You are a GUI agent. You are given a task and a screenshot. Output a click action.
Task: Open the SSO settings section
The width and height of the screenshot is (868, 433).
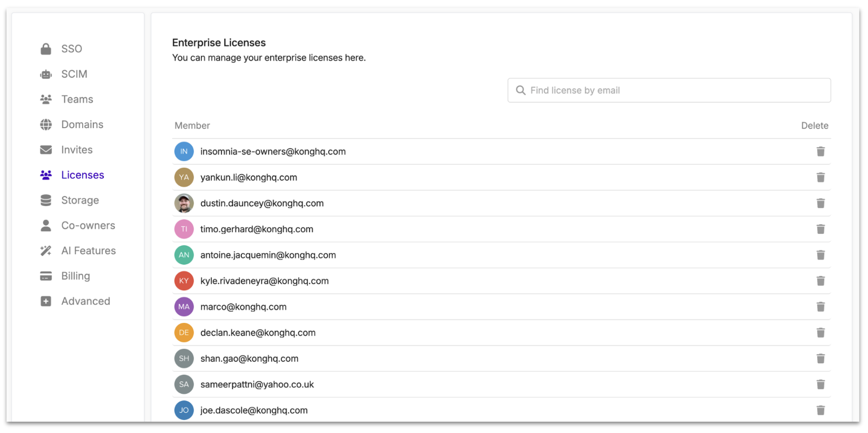point(71,49)
